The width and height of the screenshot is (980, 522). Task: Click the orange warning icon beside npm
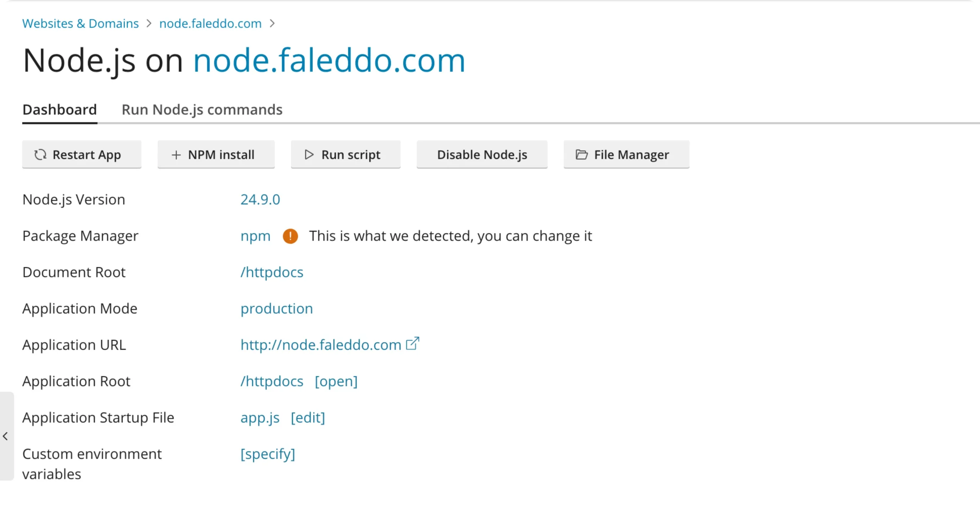tap(290, 236)
